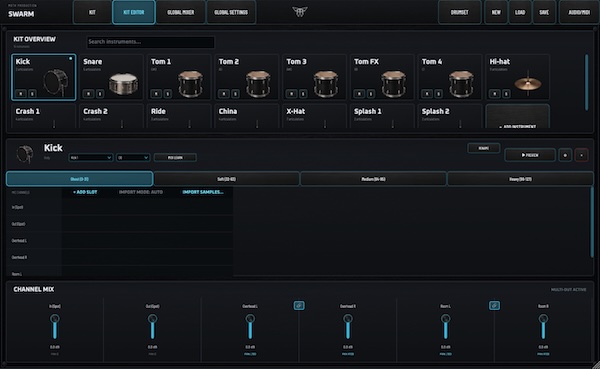Mute the Hi-hat instrument
The width and height of the screenshot is (600, 369).
click(495, 93)
